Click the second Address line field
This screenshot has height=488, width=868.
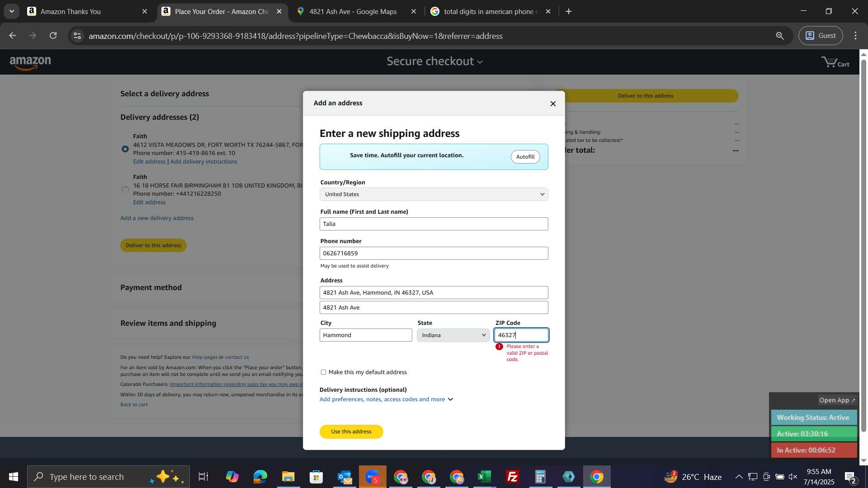434,308
